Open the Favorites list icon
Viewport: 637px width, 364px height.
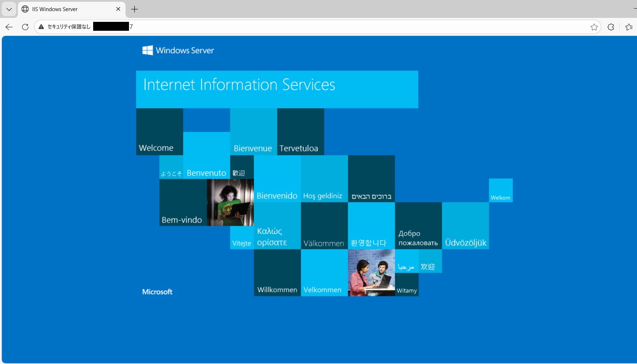coord(629,27)
